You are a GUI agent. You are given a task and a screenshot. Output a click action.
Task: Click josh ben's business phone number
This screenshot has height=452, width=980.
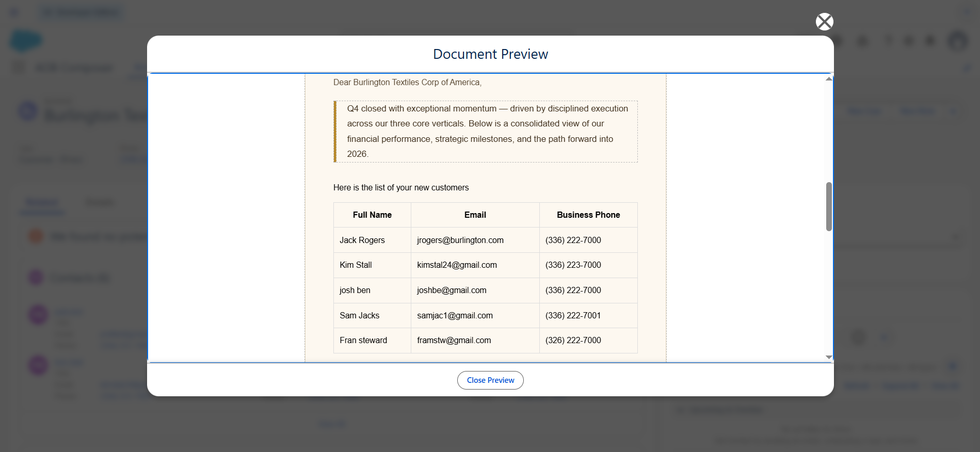[573, 290]
